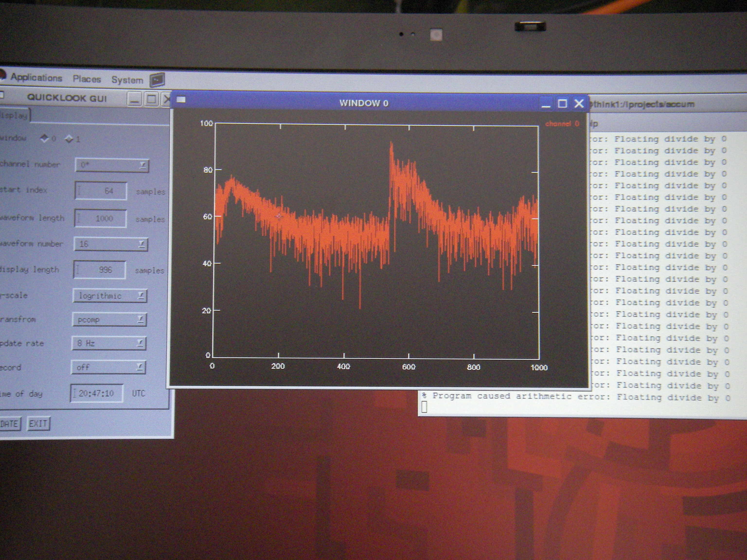This screenshot has width=747, height=560.
Task: Click the start index input field
Action: (x=101, y=191)
